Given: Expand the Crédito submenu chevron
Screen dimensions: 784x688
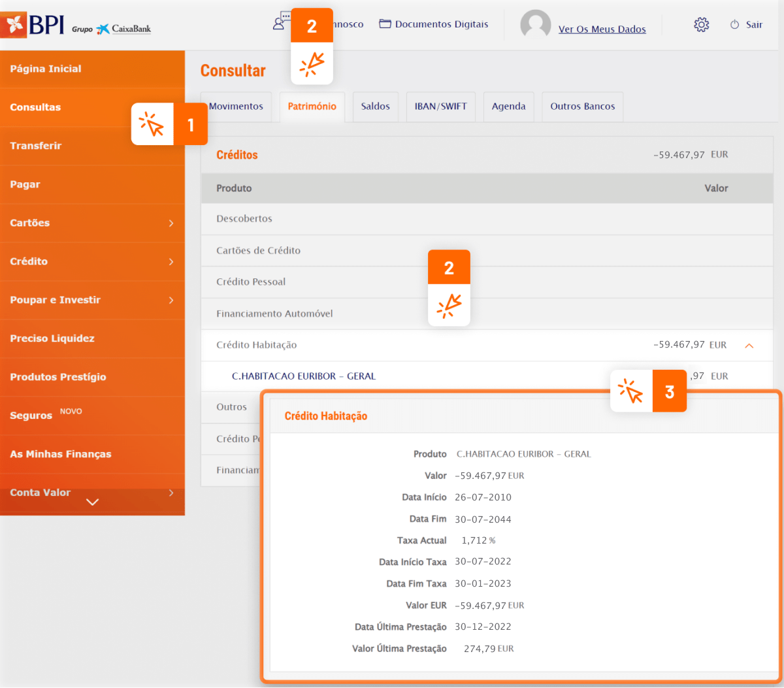Looking at the screenshot, I should [x=171, y=262].
